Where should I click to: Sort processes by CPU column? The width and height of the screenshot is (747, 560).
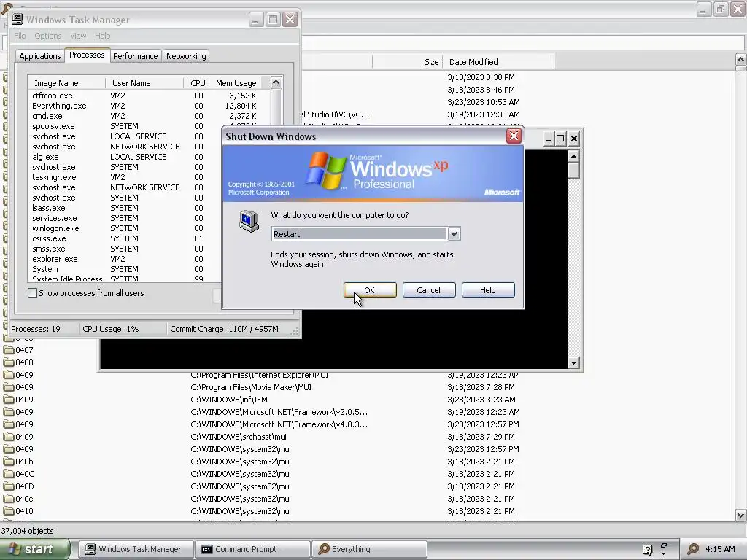(197, 83)
